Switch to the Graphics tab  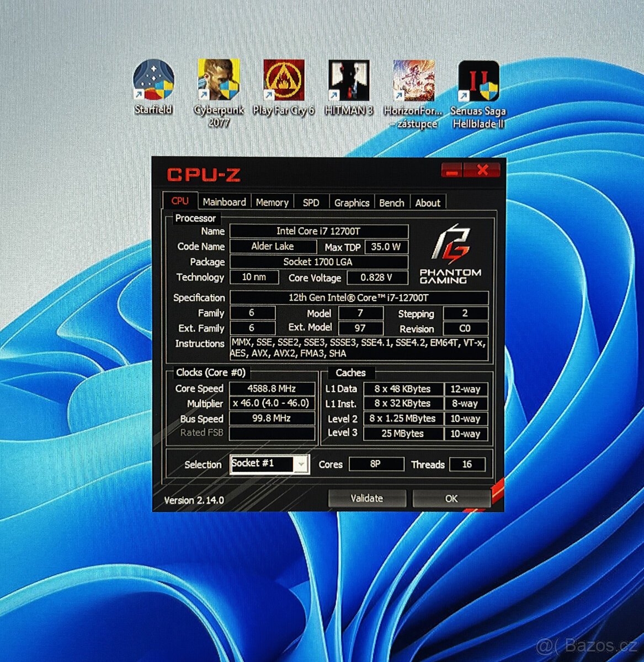tap(352, 201)
